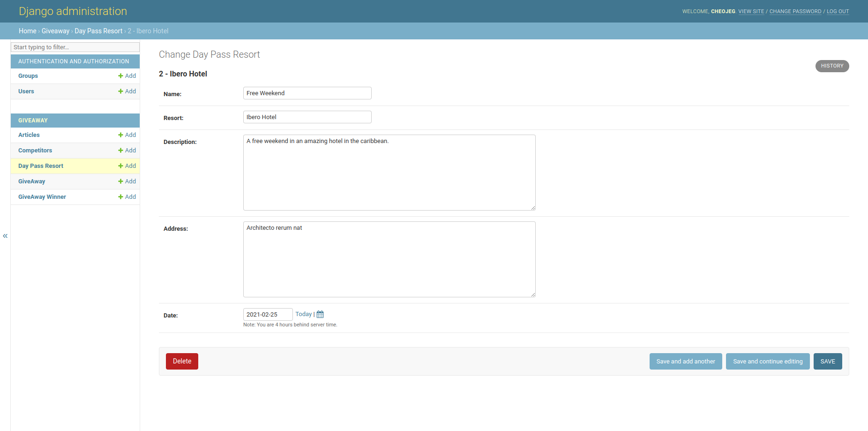The width and height of the screenshot is (868, 431).
Task: Open Competitors in the sidebar
Action: [35, 151]
